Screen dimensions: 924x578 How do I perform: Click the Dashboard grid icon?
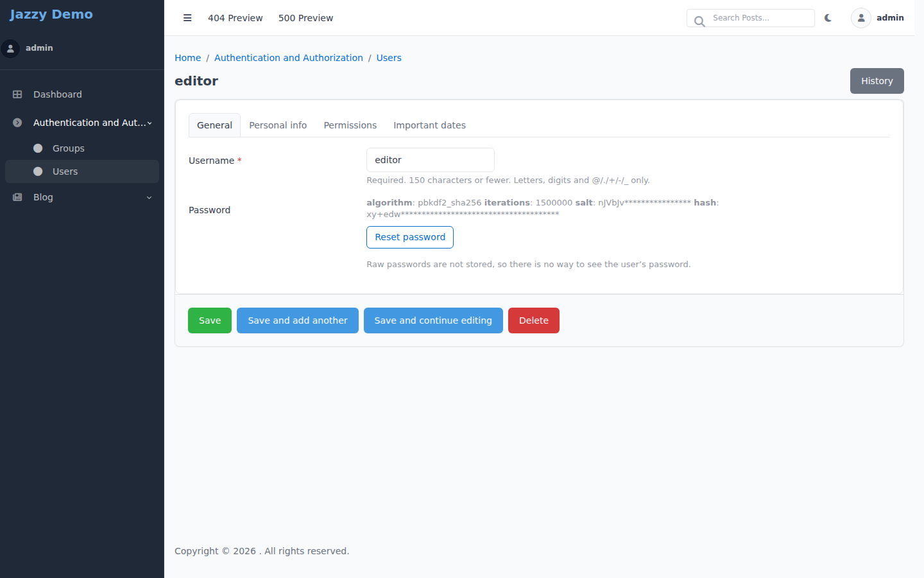(17, 94)
